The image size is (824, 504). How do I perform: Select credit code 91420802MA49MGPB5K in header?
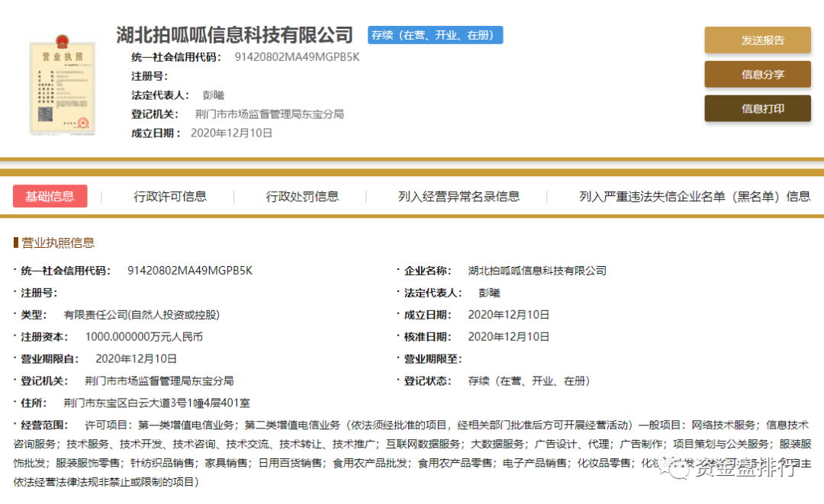[297, 57]
